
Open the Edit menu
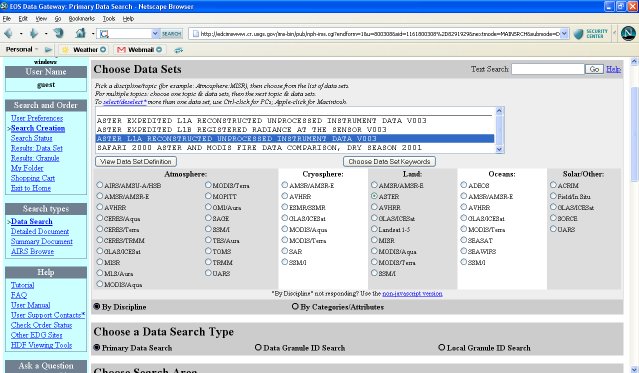23,19
